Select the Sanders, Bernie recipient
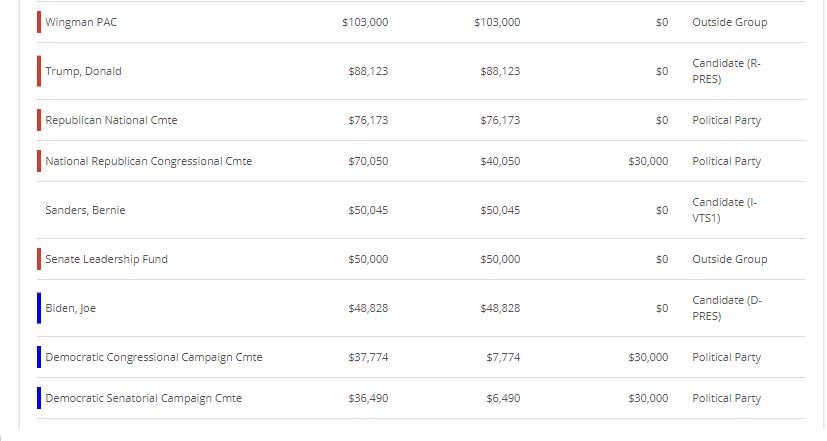Screen dimensions: 827x441 point(85,210)
